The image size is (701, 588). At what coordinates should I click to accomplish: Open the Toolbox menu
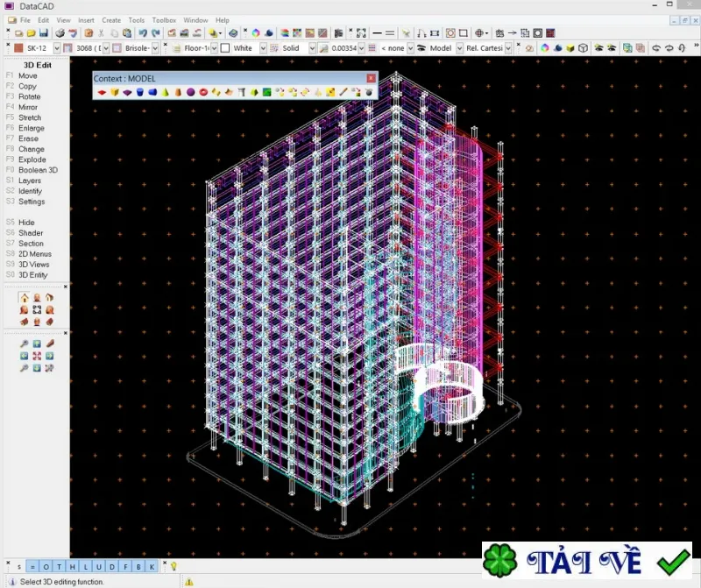[164, 20]
